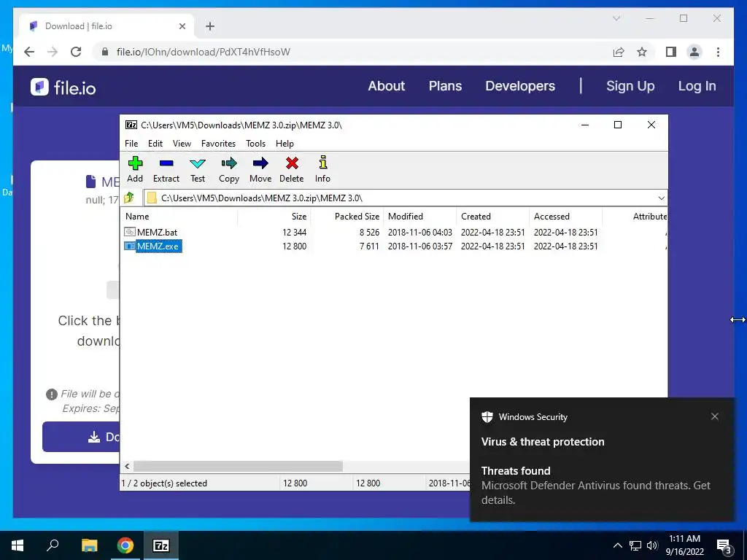747x560 pixels.
Task: Click Sign Up on file.io
Action: coord(630,86)
